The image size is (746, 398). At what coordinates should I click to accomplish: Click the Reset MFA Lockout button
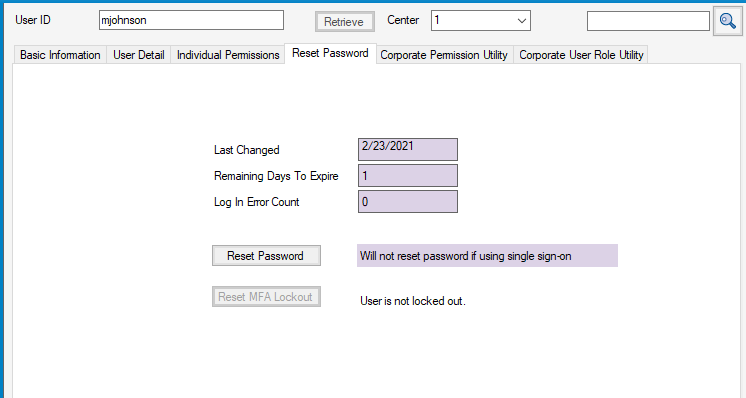266,297
